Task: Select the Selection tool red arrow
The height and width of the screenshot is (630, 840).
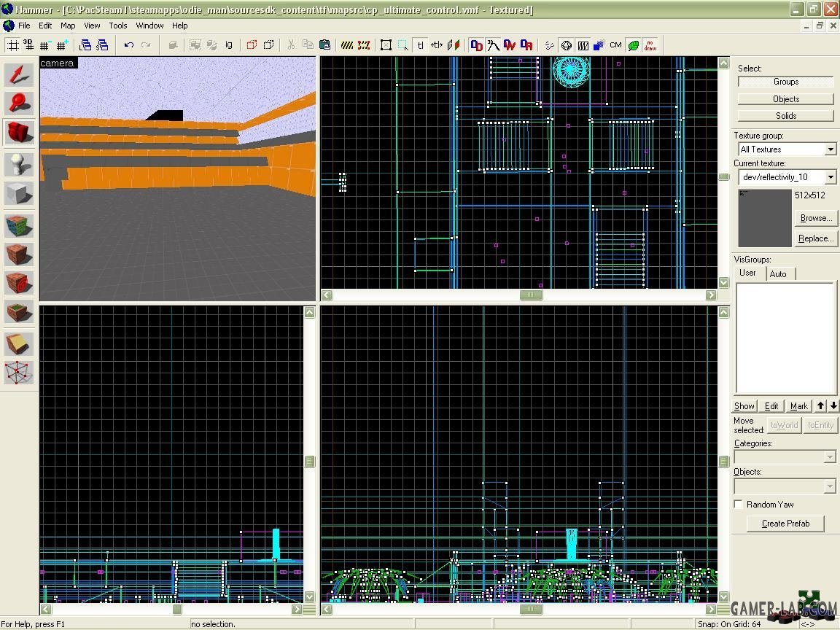Action: coord(19,76)
